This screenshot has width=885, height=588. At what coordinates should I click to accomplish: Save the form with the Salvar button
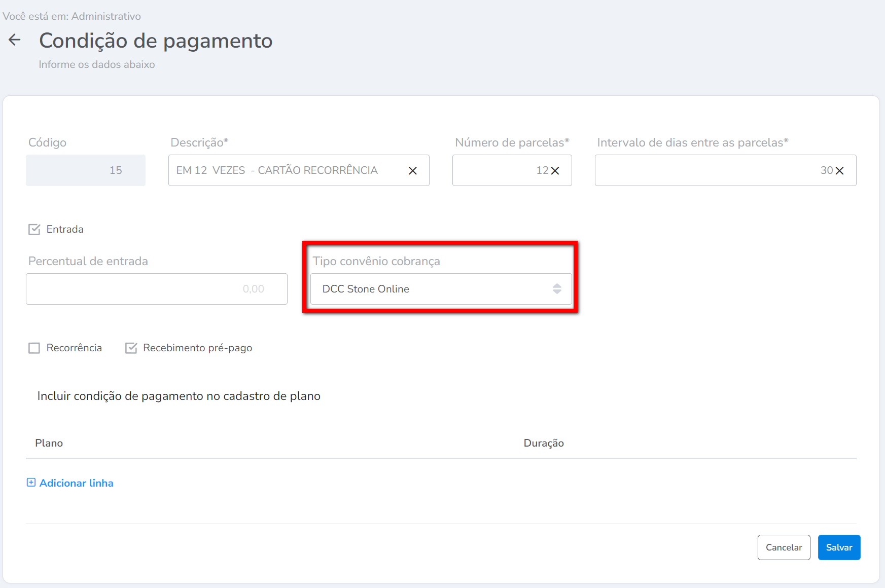pyautogui.click(x=839, y=547)
